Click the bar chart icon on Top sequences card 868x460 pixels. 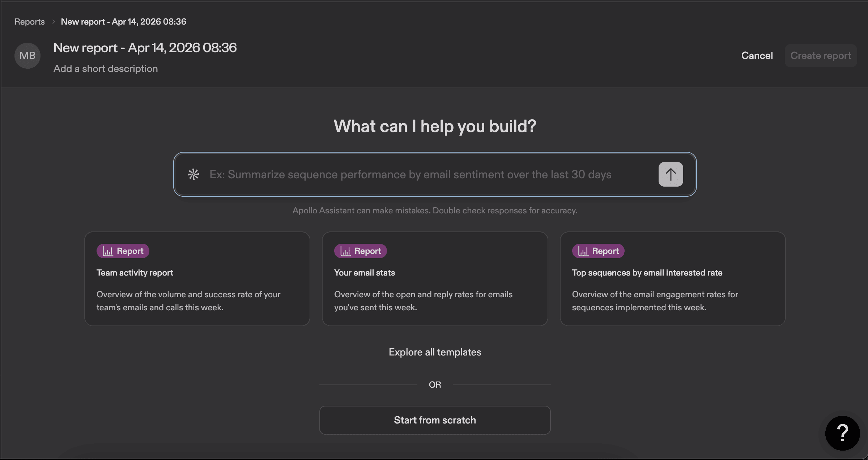pyautogui.click(x=583, y=251)
